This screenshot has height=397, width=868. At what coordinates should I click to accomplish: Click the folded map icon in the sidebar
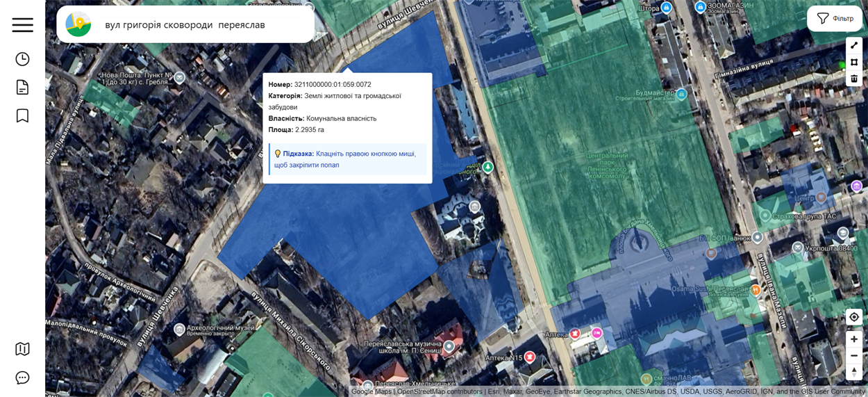click(x=22, y=348)
